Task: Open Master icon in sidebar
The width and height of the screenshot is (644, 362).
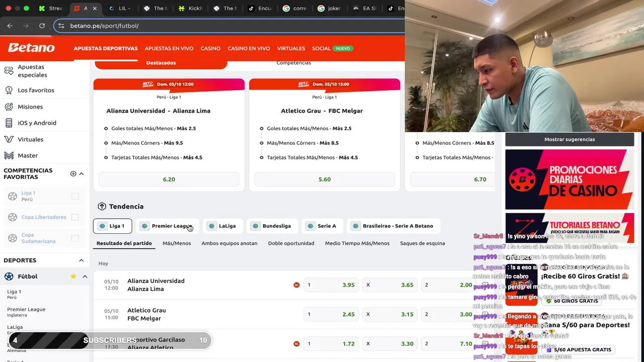Action: pyautogui.click(x=9, y=155)
